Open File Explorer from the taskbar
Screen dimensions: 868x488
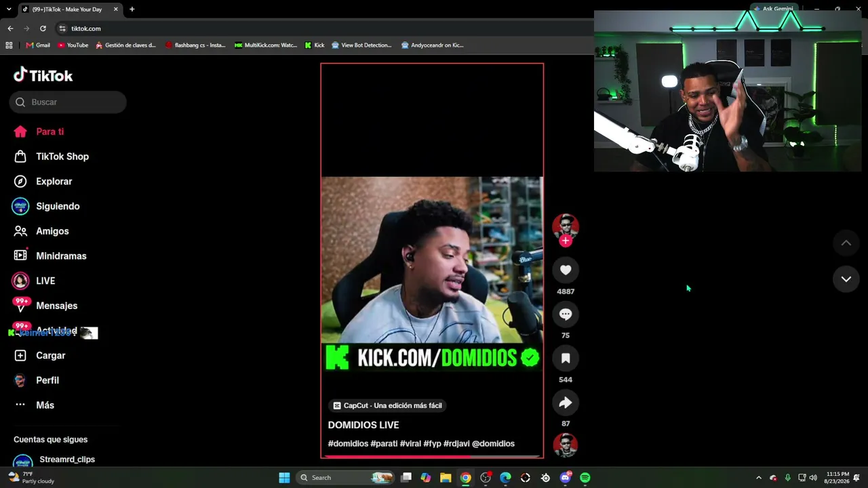click(x=446, y=478)
